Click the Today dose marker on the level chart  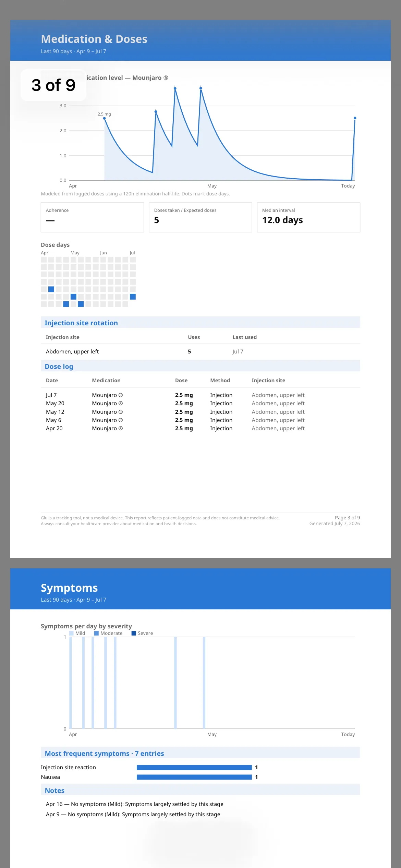tap(355, 118)
